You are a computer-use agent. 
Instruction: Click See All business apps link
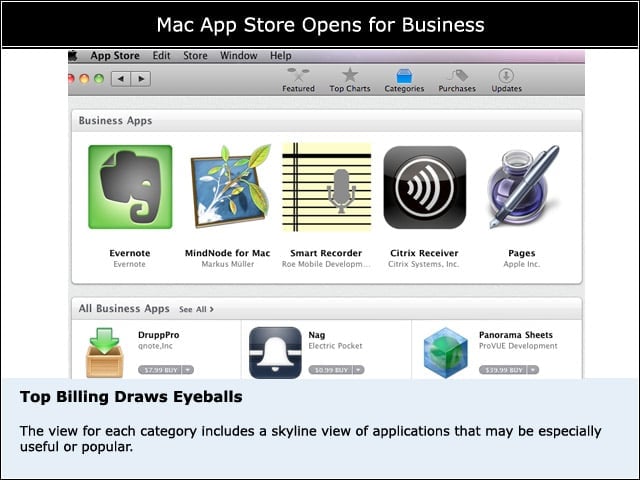tap(196, 309)
